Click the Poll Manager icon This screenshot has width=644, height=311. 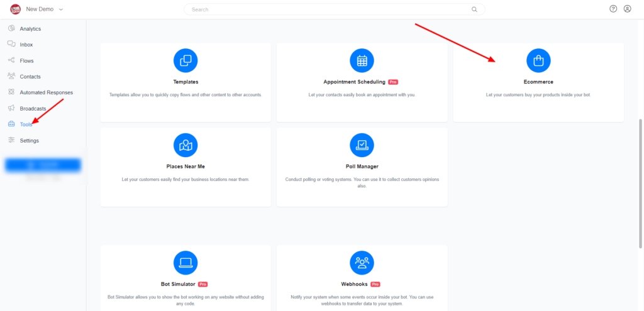coord(362,146)
